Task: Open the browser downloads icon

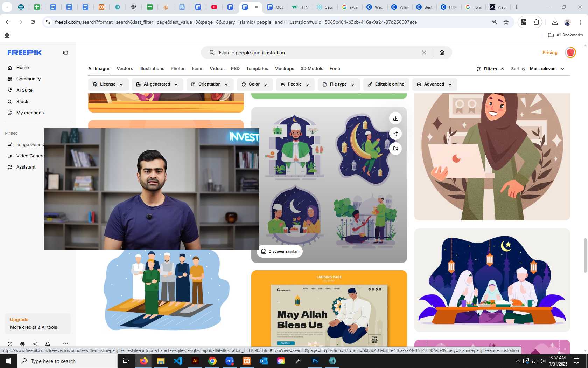Action: pyautogui.click(x=555, y=22)
